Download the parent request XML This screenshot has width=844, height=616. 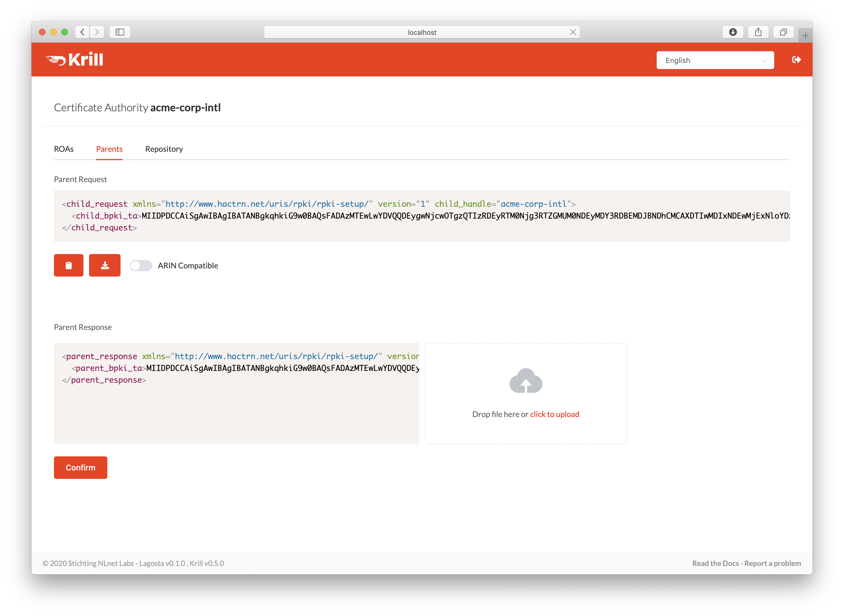(105, 265)
